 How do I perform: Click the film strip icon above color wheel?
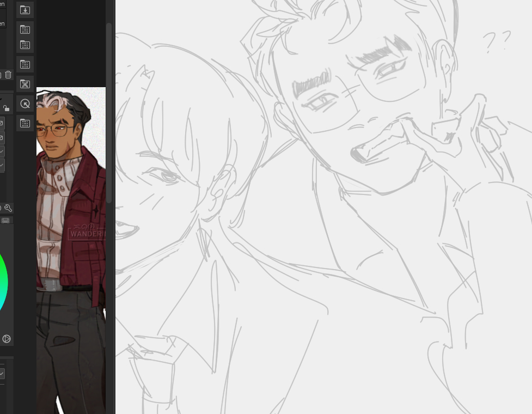5,221
